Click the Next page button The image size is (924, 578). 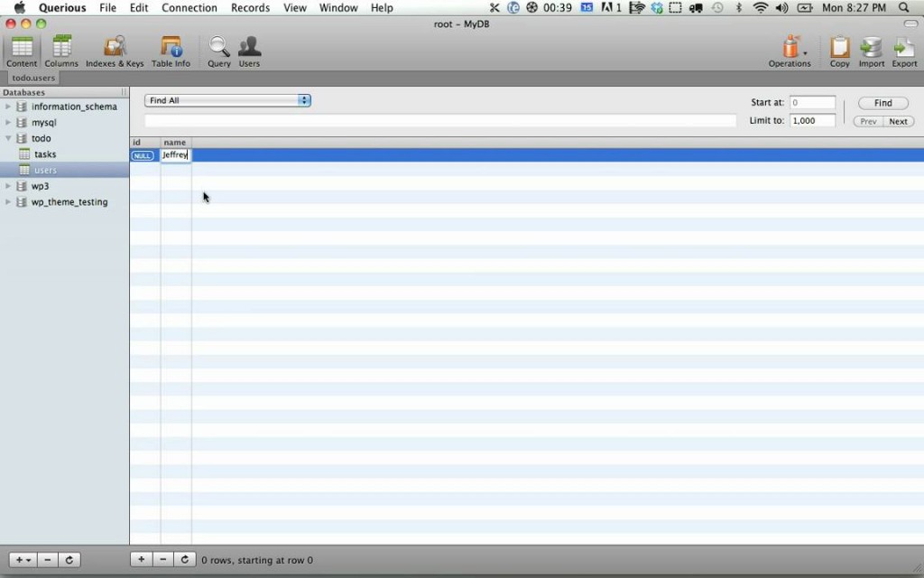[x=898, y=121]
